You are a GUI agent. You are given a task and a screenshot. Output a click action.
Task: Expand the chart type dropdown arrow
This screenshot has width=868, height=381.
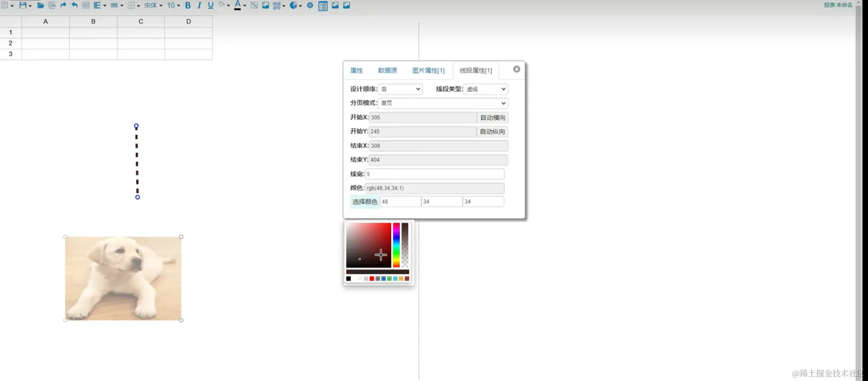click(x=300, y=6)
